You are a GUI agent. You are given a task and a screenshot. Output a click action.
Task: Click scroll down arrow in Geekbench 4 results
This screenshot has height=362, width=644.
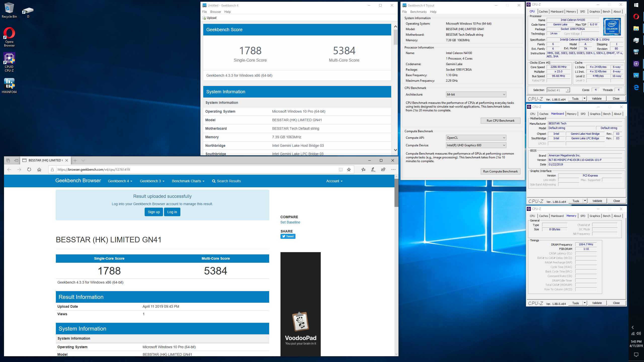click(x=395, y=150)
